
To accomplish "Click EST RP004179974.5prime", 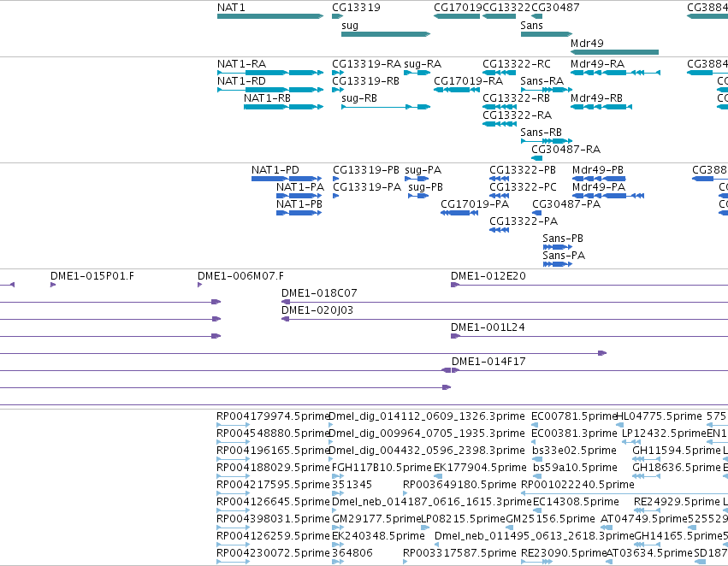I will point(233,424).
